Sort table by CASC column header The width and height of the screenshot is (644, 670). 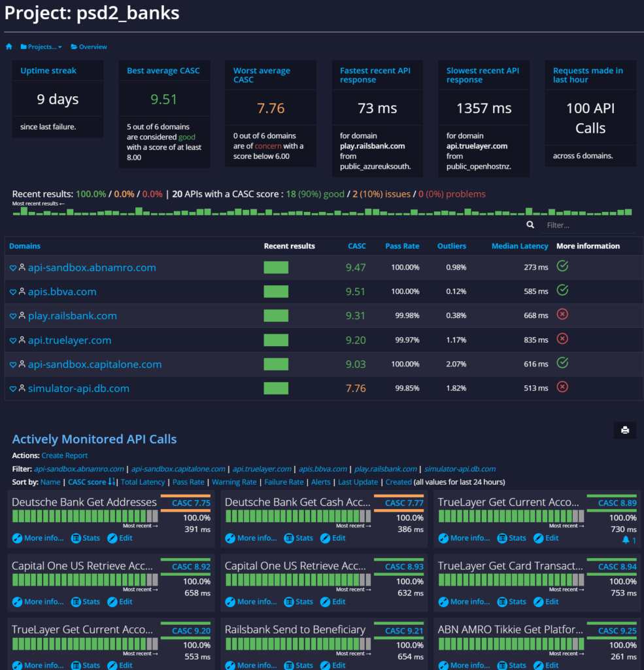coord(356,246)
